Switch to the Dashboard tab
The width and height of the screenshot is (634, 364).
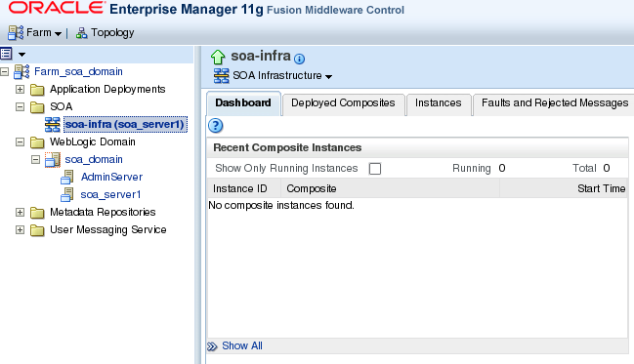click(x=243, y=103)
